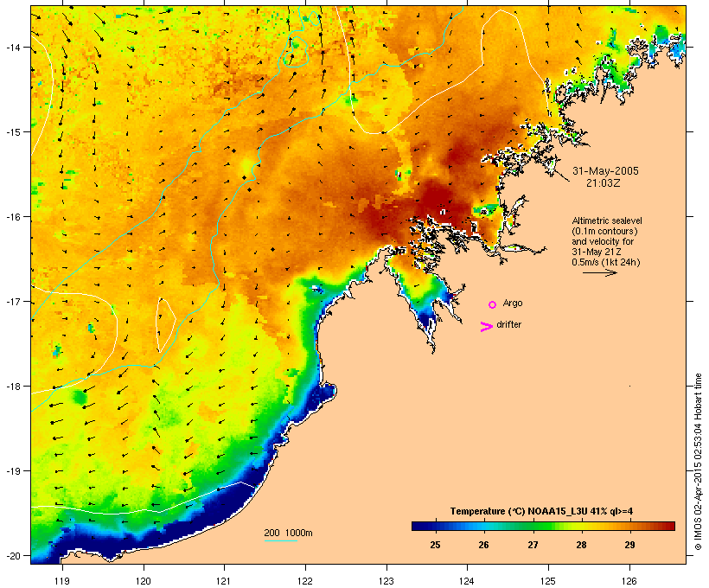Image resolution: width=709 pixels, height=588 pixels.
Task: Click the latitude label -15
Action: point(12,132)
